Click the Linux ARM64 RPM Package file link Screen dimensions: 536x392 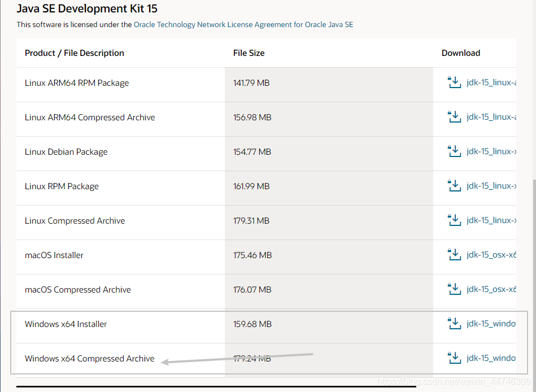pos(491,83)
